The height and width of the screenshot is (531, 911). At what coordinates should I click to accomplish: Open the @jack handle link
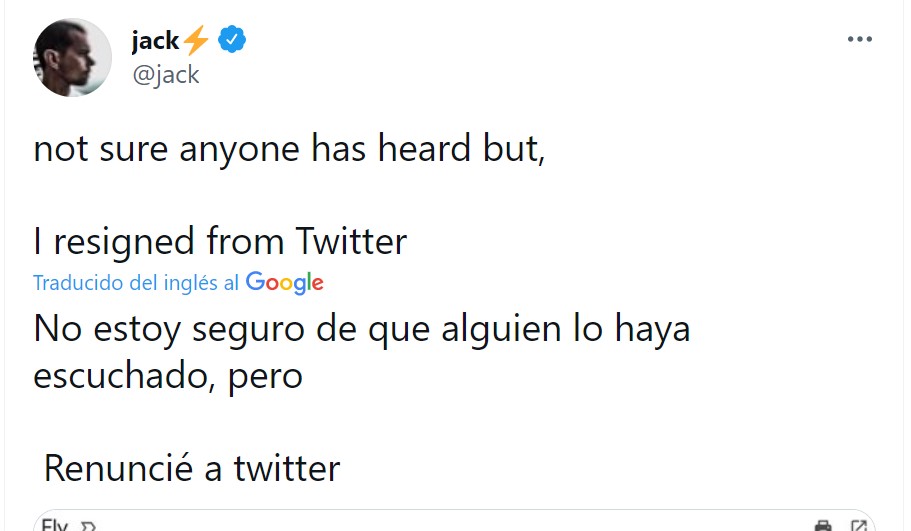tap(165, 74)
